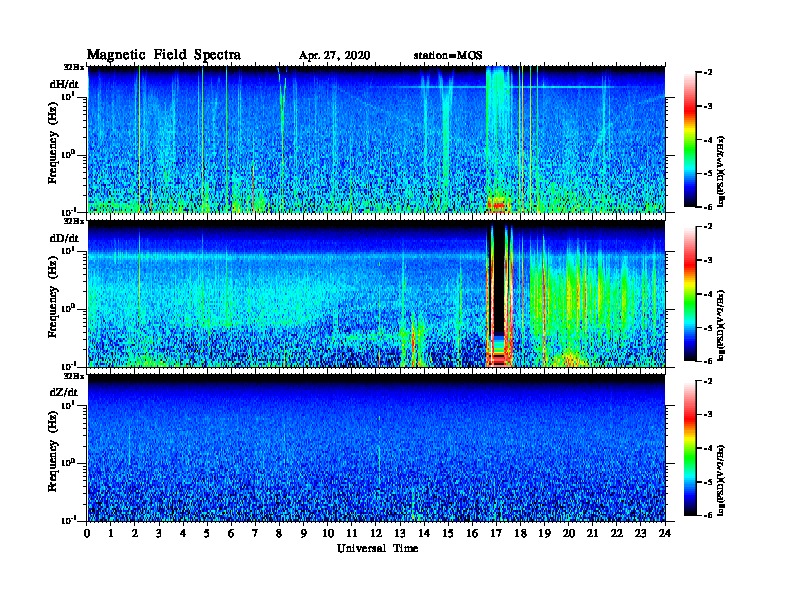Click the color bar beside the dH/dt panel
The width and height of the screenshot is (792, 612).
tap(690, 140)
